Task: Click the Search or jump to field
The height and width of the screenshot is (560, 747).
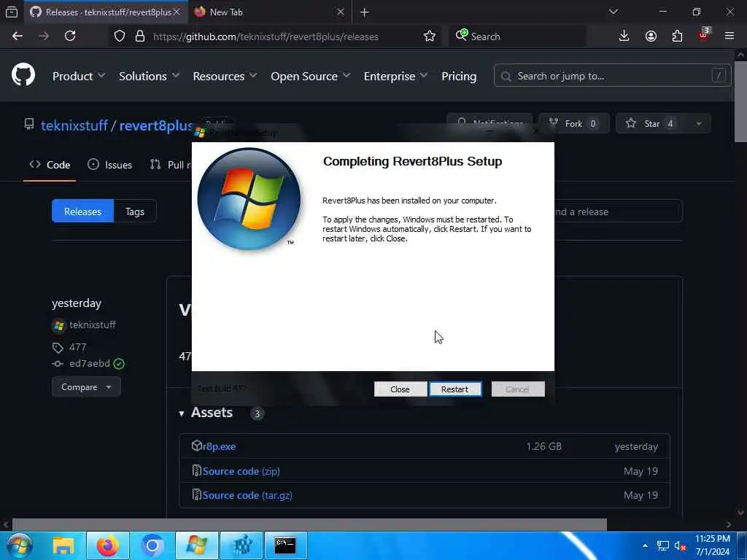Action: click(612, 76)
